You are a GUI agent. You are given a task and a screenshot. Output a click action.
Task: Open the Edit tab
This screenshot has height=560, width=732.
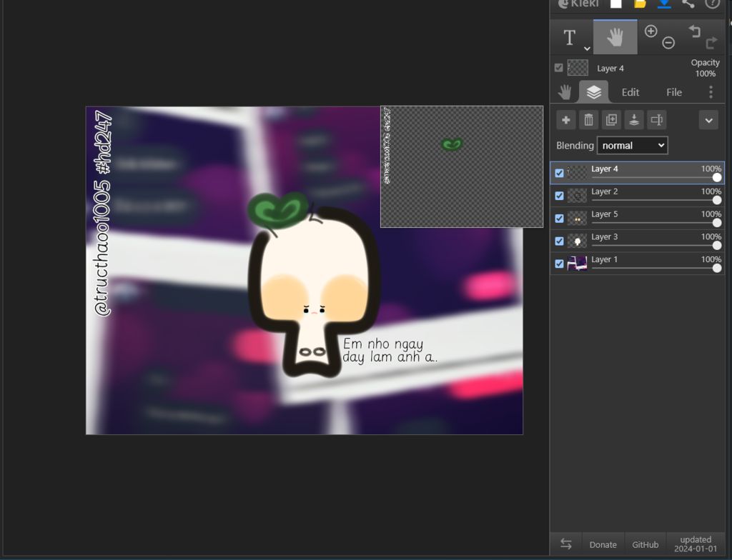coord(630,92)
